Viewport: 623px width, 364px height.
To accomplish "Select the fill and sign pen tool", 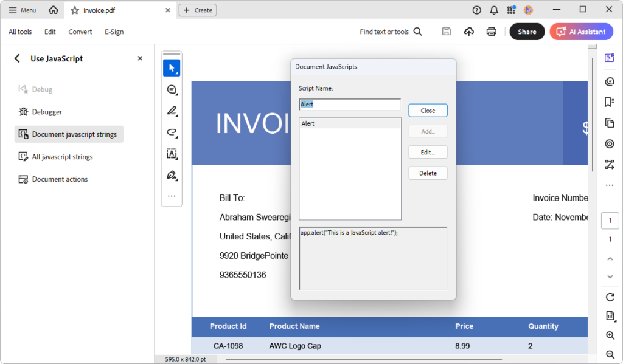I will [x=172, y=175].
